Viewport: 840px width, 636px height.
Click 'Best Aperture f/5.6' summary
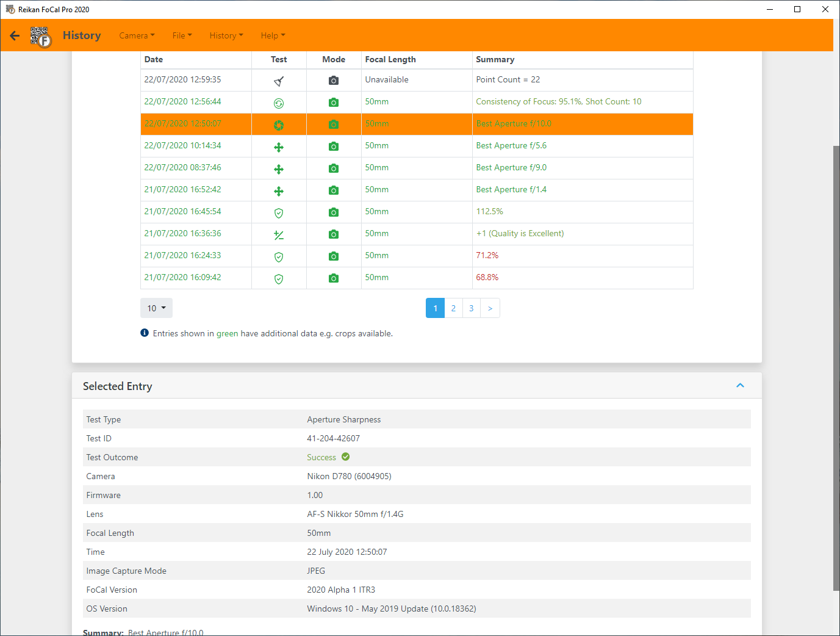(511, 145)
